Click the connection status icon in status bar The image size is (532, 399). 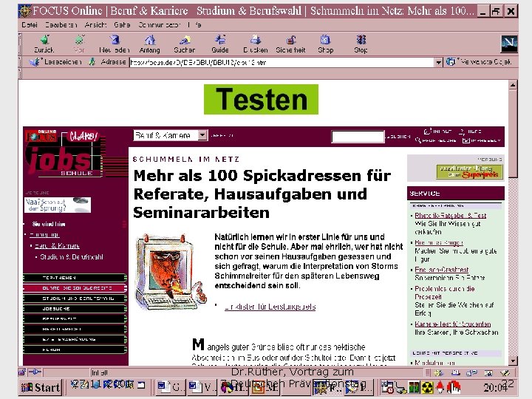[x=35, y=372]
